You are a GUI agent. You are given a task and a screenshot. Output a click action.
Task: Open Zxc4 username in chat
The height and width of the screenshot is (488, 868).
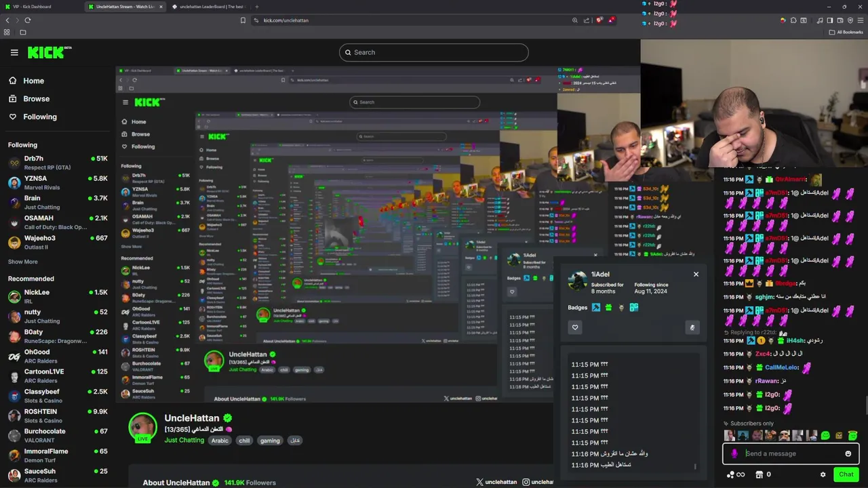(x=763, y=354)
